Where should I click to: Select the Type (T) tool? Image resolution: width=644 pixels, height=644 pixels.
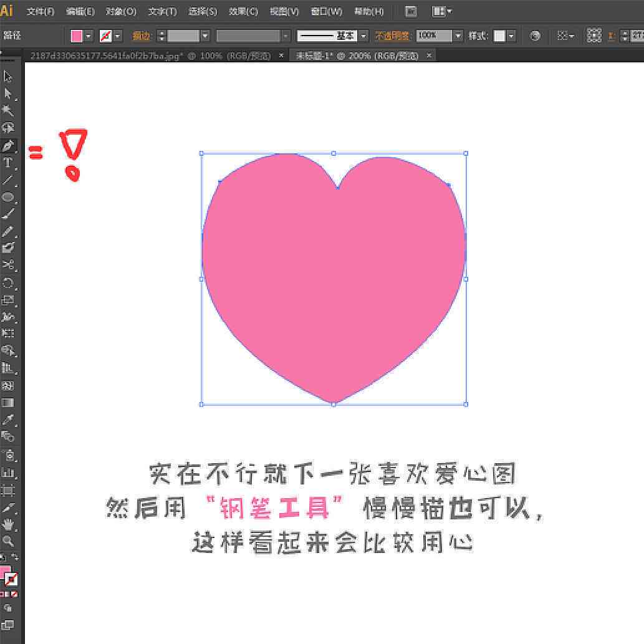[x=8, y=163]
